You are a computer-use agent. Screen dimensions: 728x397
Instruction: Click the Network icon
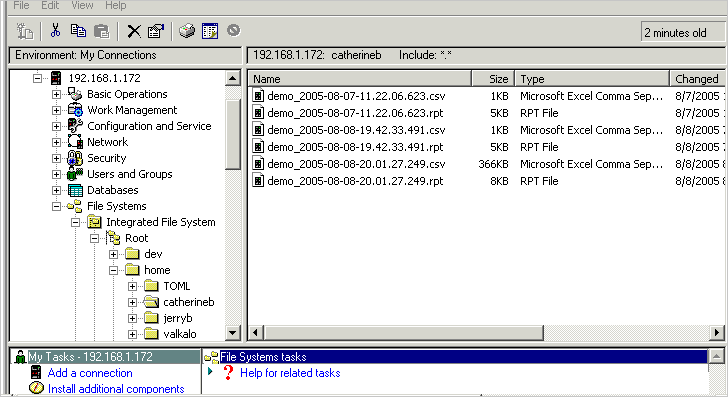[x=75, y=142]
